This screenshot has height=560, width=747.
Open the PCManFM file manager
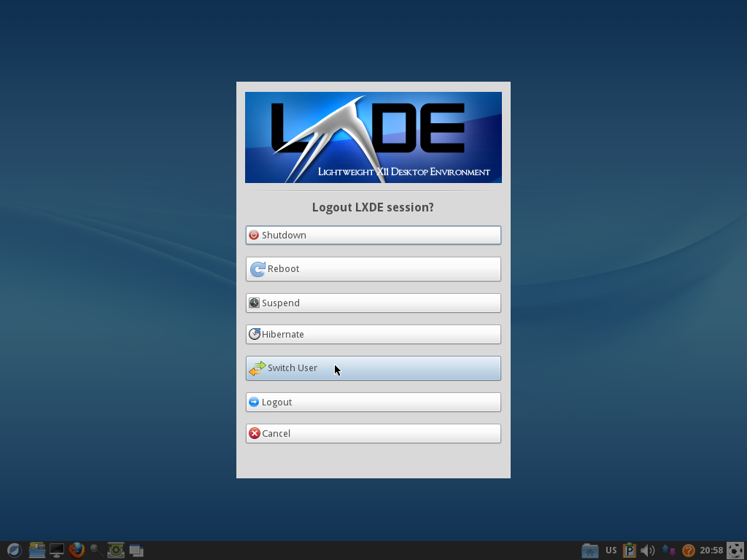[x=36, y=550]
